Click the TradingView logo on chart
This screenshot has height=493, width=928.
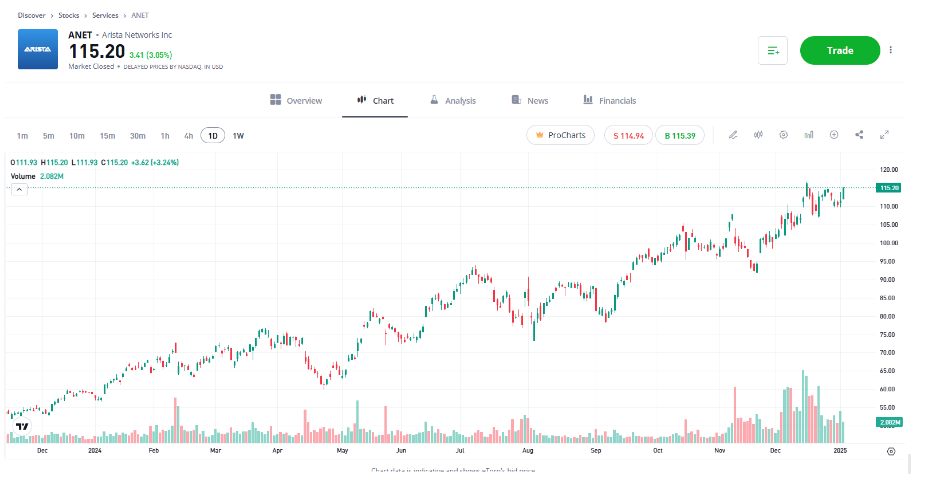[x=22, y=426]
